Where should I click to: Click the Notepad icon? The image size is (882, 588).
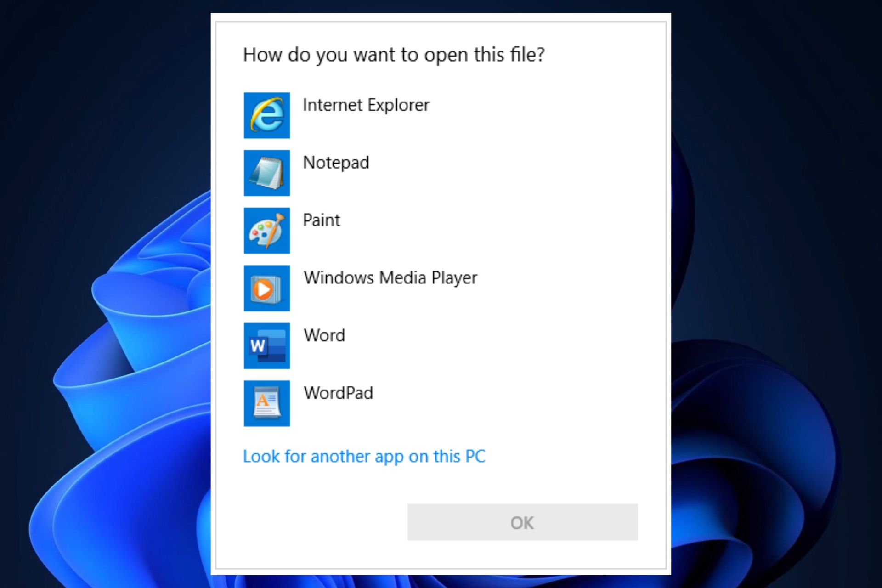click(x=267, y=173)
